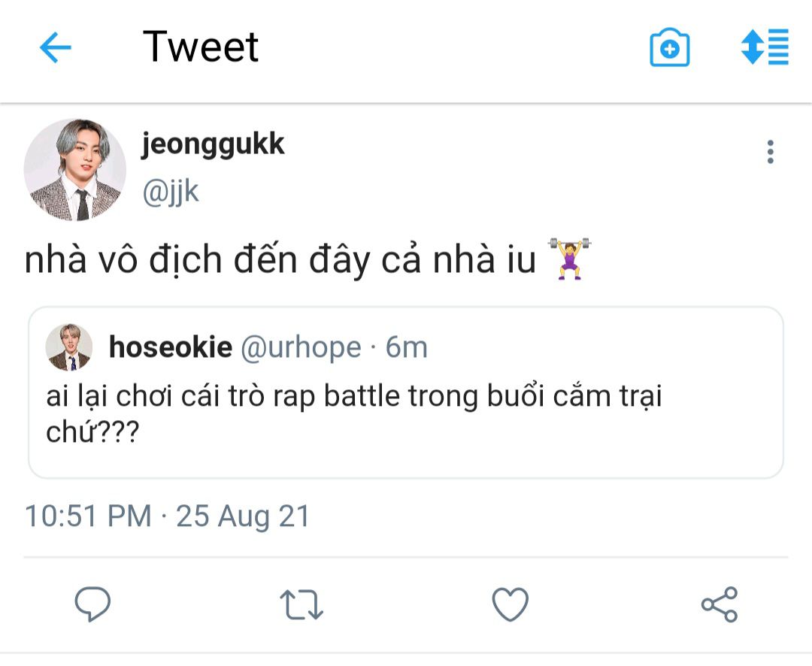
Task: Tap the share icon
Action: pyautogui.click(x=720, y=604)
